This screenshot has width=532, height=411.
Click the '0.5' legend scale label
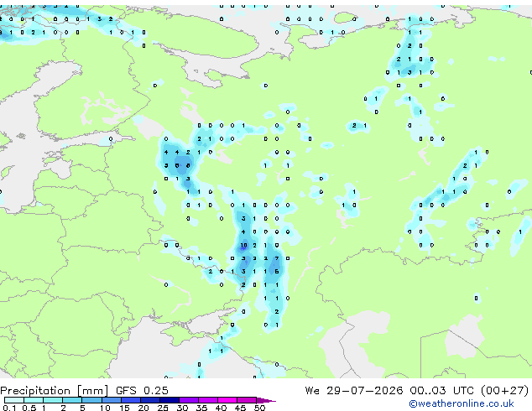pyautogui.click(x=29, y=408)
